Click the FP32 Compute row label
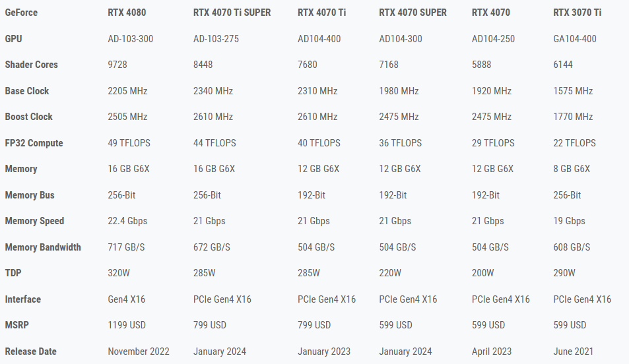Image resolution: width=629 pixels, height=364 pixels. pyautogui.click(x=34, y=143)
